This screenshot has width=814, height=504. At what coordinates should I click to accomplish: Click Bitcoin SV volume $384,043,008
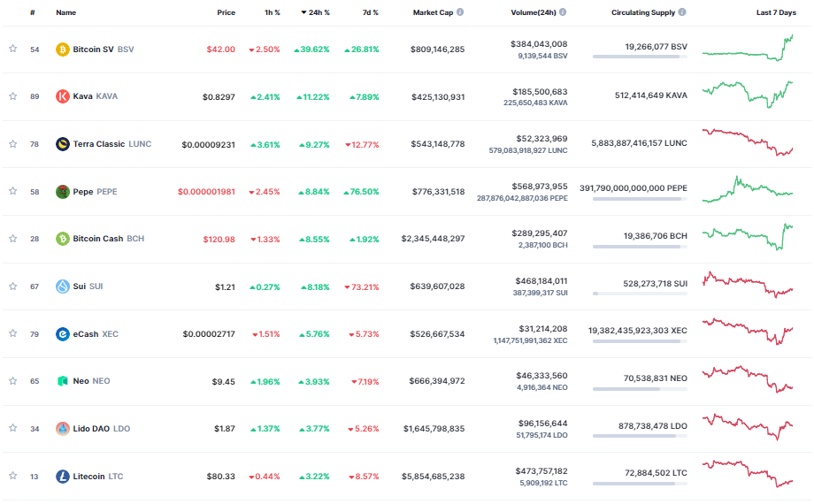[539, 44]
